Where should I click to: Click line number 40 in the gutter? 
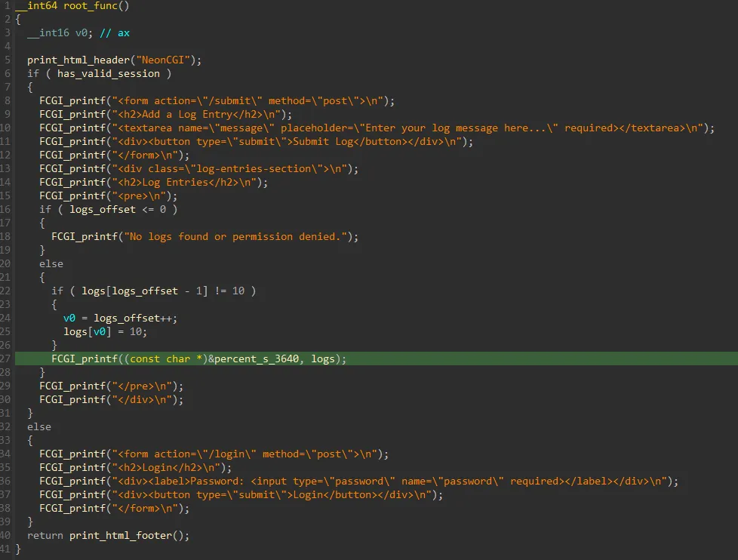(5, 536)
